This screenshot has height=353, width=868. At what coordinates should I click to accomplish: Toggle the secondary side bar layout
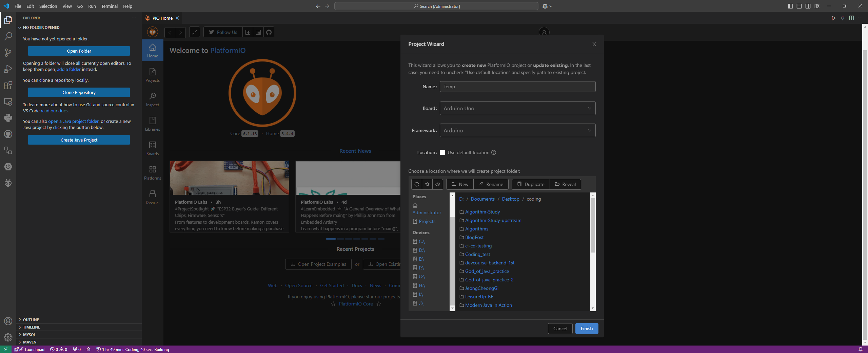click(808, 6)
